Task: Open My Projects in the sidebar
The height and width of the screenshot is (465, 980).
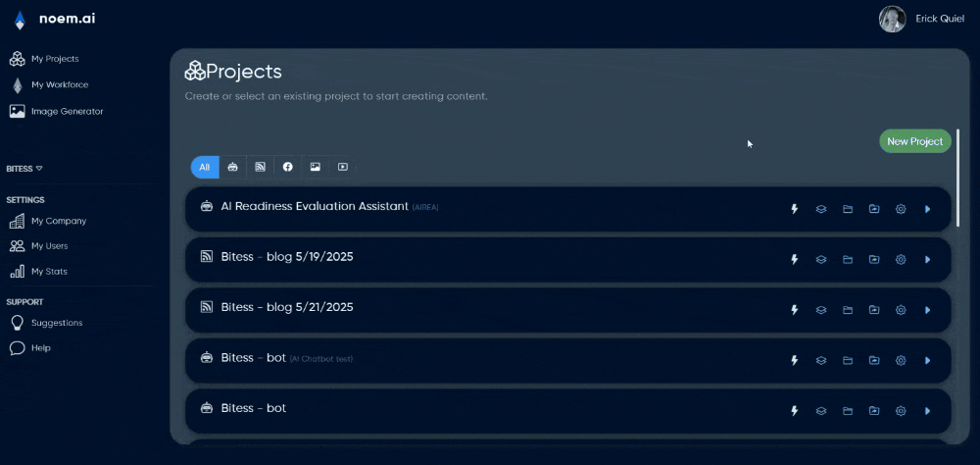Action: point(44,59)
